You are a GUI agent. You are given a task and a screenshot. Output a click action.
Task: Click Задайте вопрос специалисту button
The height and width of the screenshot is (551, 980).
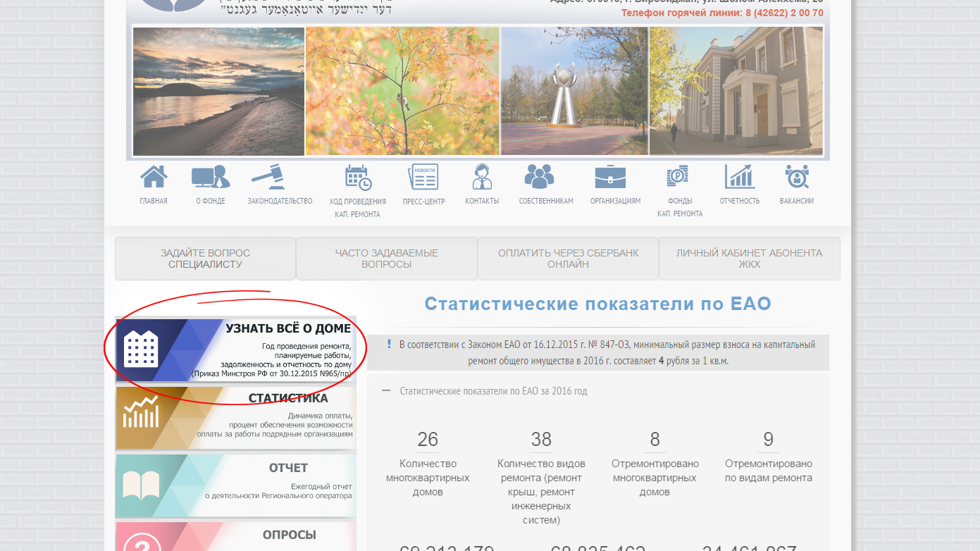pos(205,259)
